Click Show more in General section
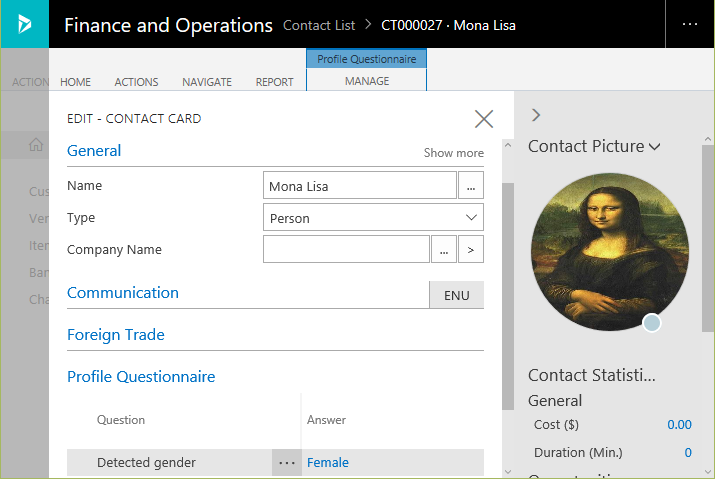715x479 pixels. click(454, 153)
